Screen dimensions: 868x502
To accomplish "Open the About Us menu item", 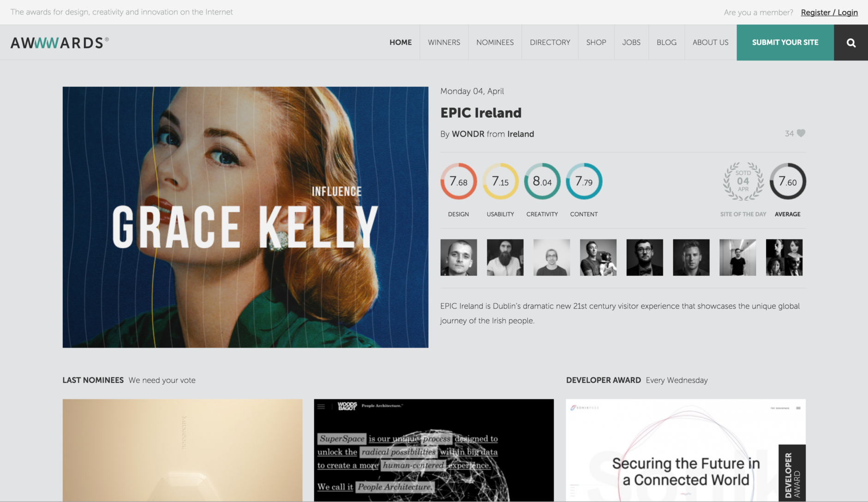I will [711, 42].
